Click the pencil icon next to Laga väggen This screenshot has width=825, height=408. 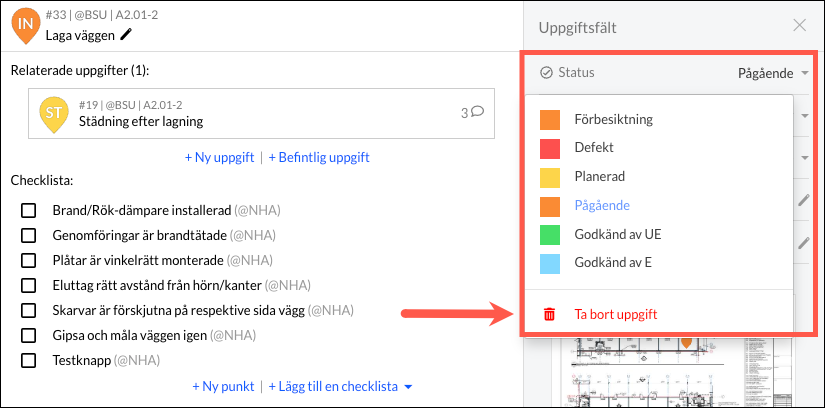[x=126, y=35]
